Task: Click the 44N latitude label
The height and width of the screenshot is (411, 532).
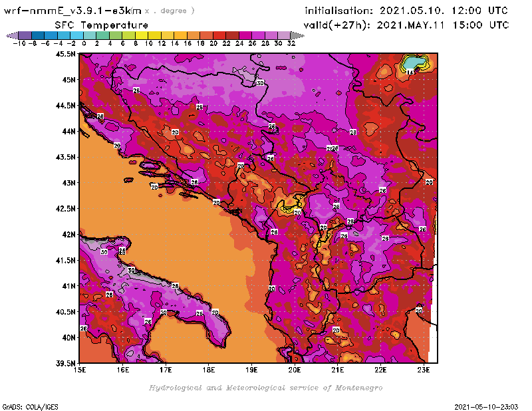Action: coord(68,131)
